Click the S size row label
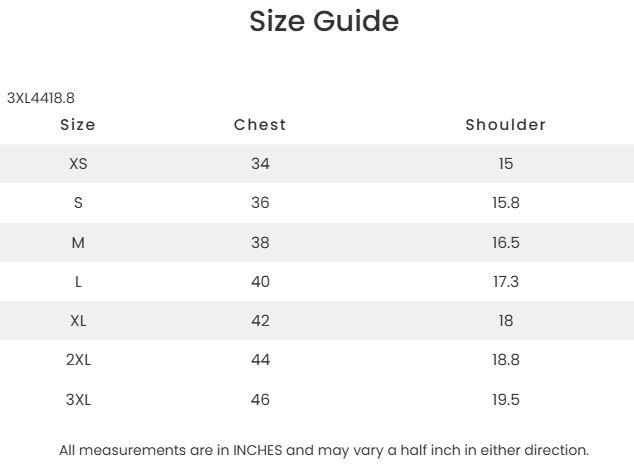The image size is (634, 467). 78,203
